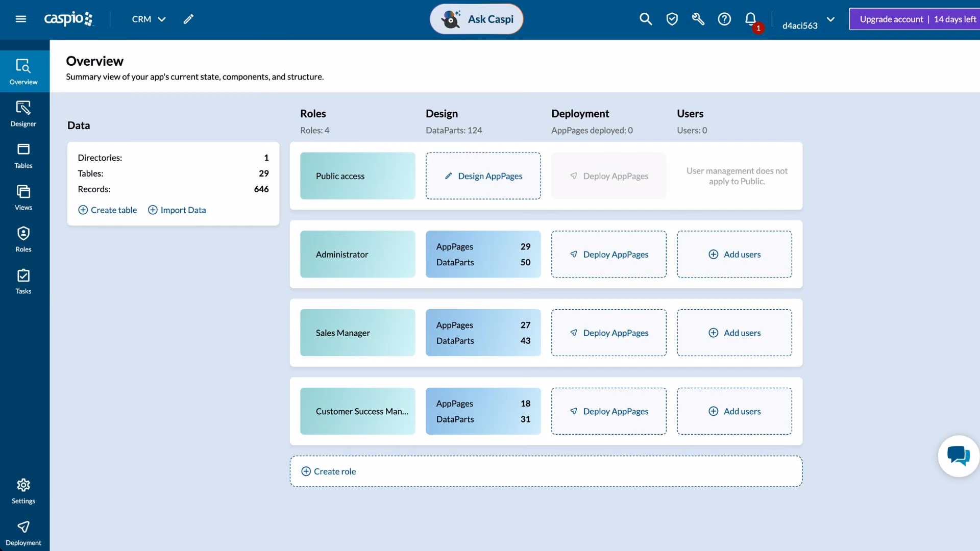The image size is (980, 551).
Task: Add users to the Sales Manager role
Action: point(734,333)
